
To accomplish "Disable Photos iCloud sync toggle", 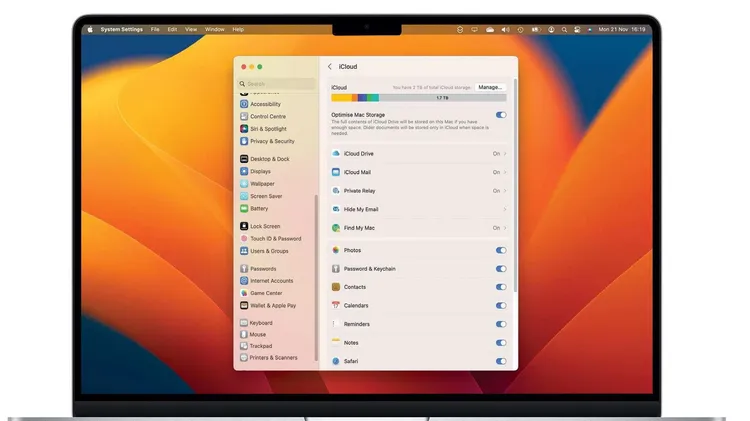I will pos(501,251).
